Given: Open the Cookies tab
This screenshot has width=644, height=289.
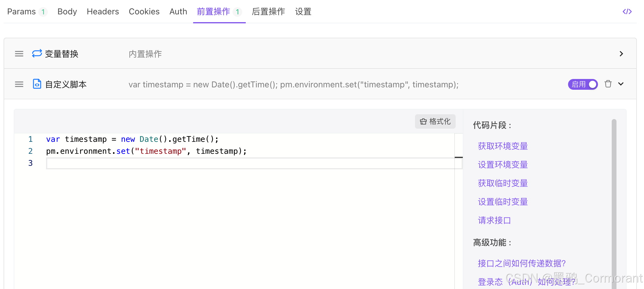Looking at the screenshot, I should [x=144, y=12].
